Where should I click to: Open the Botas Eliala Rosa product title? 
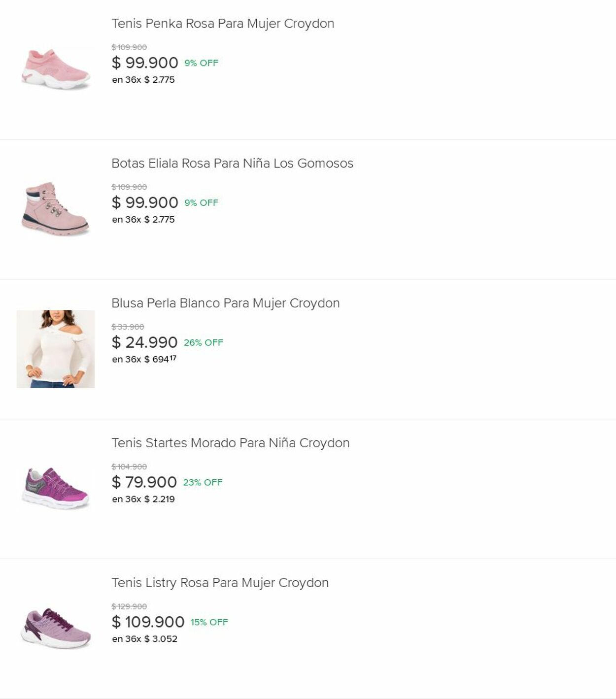(232, 164)
